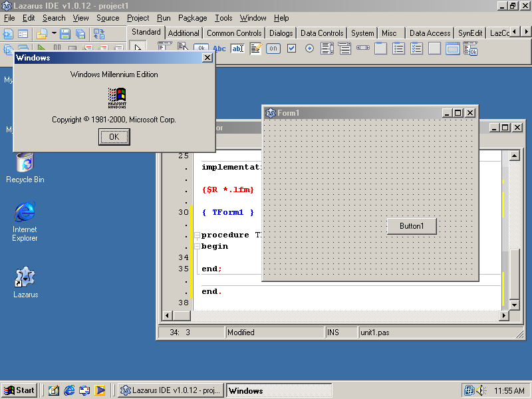Click the Open file folder icon
Image resolution: width=532 pixels, height=399 pixels.
pos(41,34)
